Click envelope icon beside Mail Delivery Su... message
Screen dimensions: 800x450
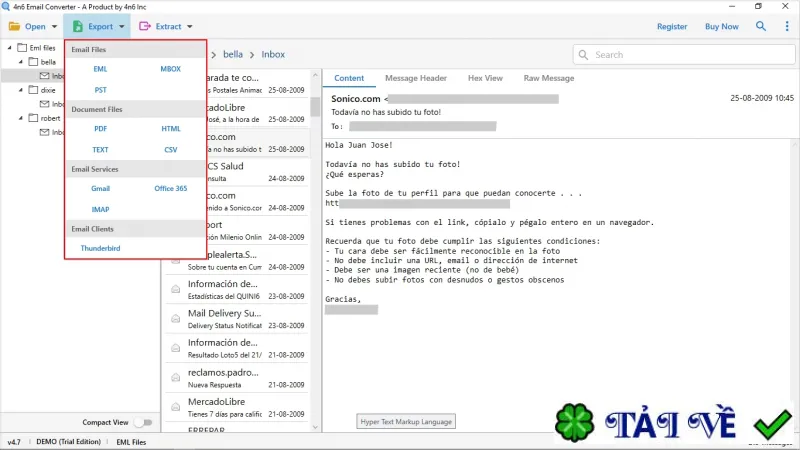point(176,319)
